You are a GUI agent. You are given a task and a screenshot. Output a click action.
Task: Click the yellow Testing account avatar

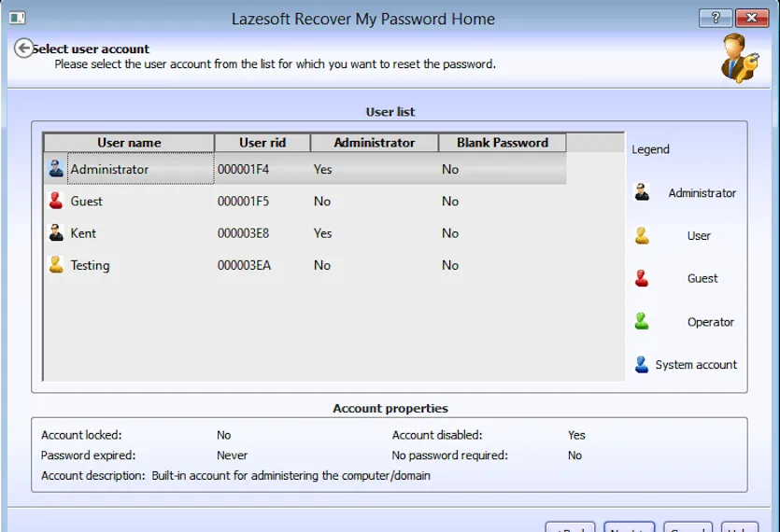56,264
